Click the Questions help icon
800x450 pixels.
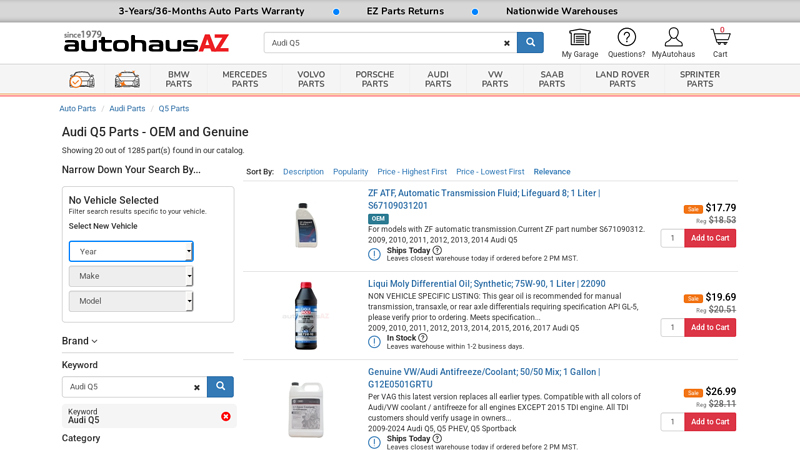tap(626, 38)
